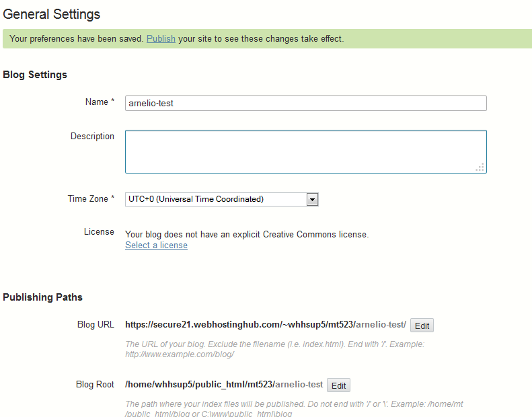Click the Description field label

pyautogui.click(x=92, y=137)
